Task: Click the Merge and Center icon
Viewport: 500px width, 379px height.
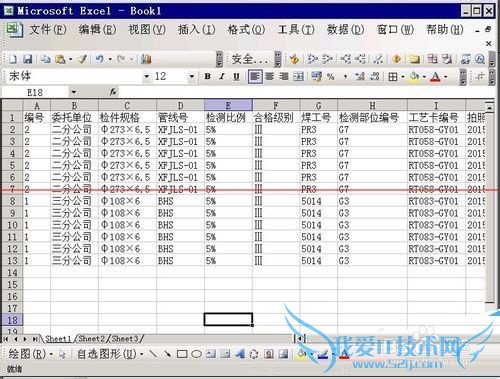Action: [x=298, y=77]
